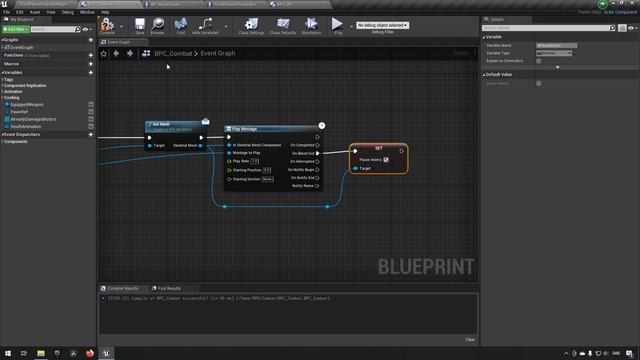Image resolution: width=640 pixels, height=360 pixels.
Task: Open the Add New dropdown
Action: (16, 29)
